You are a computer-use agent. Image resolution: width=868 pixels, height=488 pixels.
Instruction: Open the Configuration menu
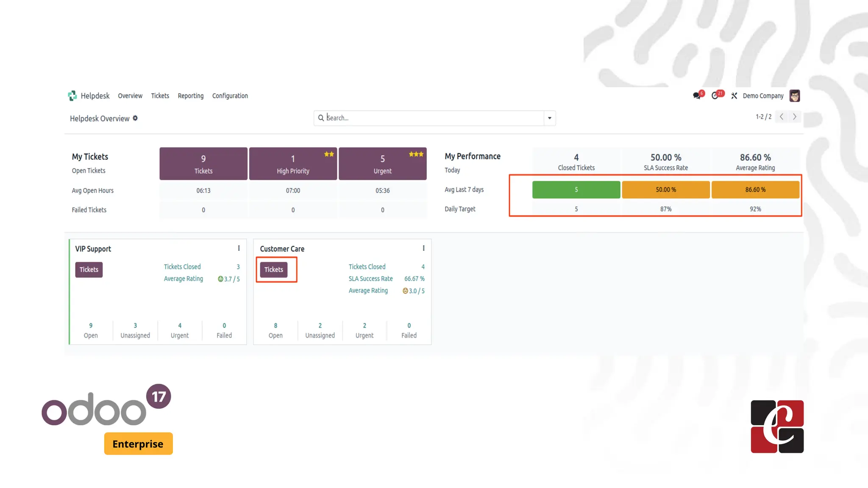[230, 96]
